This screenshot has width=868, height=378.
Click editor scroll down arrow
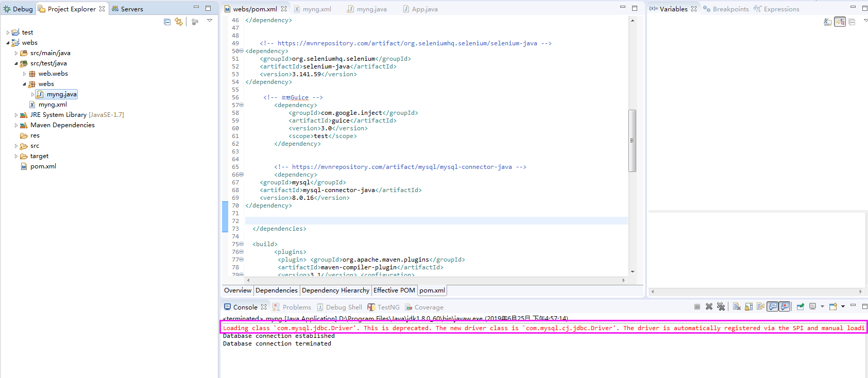point(632,271)
